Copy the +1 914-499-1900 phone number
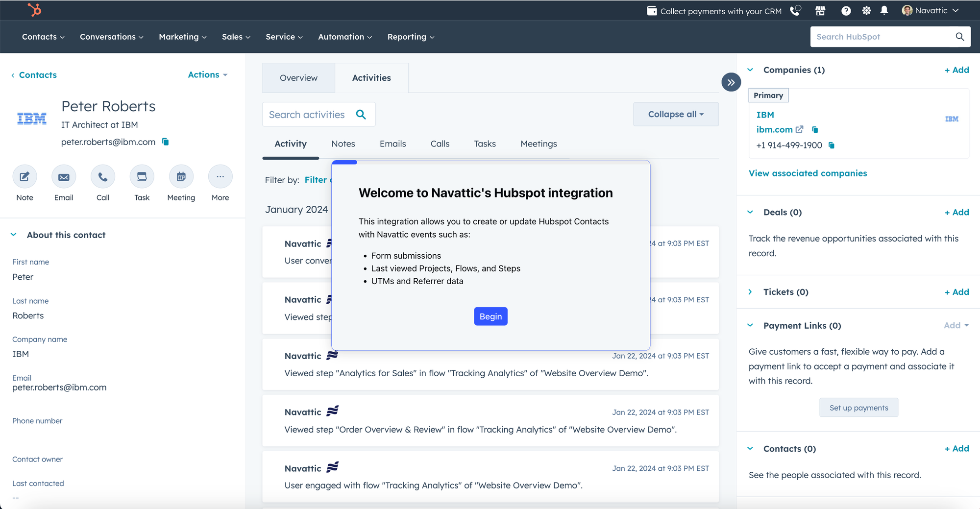Image resolution: width=980 pixels, height=509 pixels. coord(832,145)
